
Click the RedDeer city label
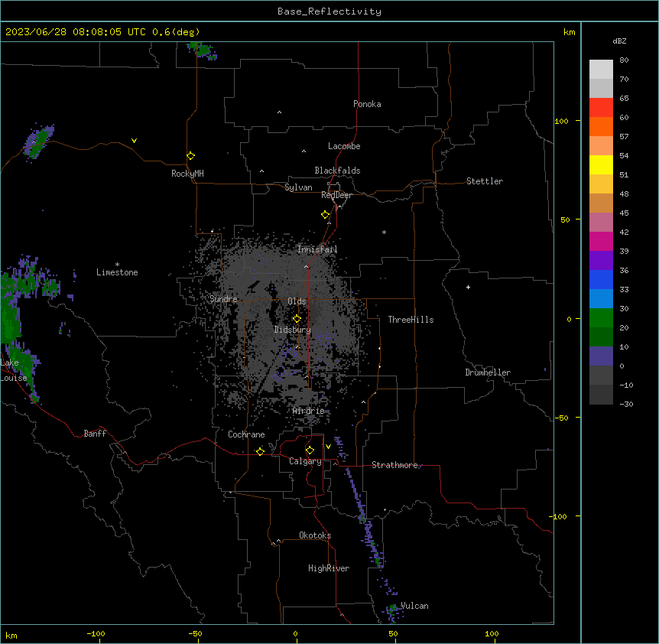tap(336, 195)
